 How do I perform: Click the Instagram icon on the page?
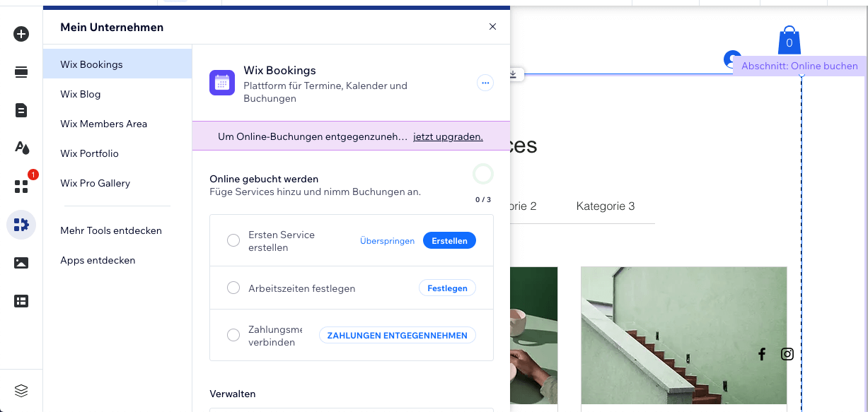(787, 354)
